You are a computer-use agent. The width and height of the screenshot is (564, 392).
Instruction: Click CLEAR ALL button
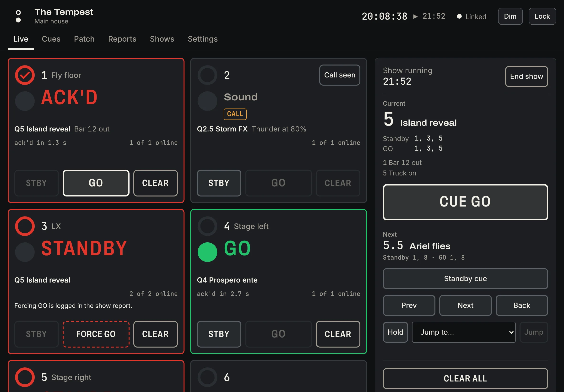coord(465,378)
